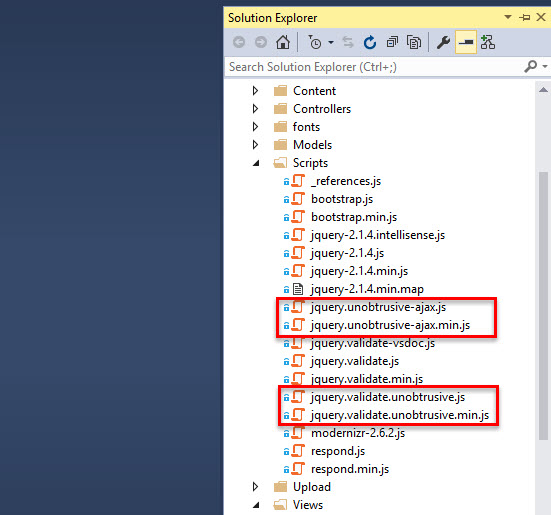Open Properties wrench icon

[x=443, y=43]
